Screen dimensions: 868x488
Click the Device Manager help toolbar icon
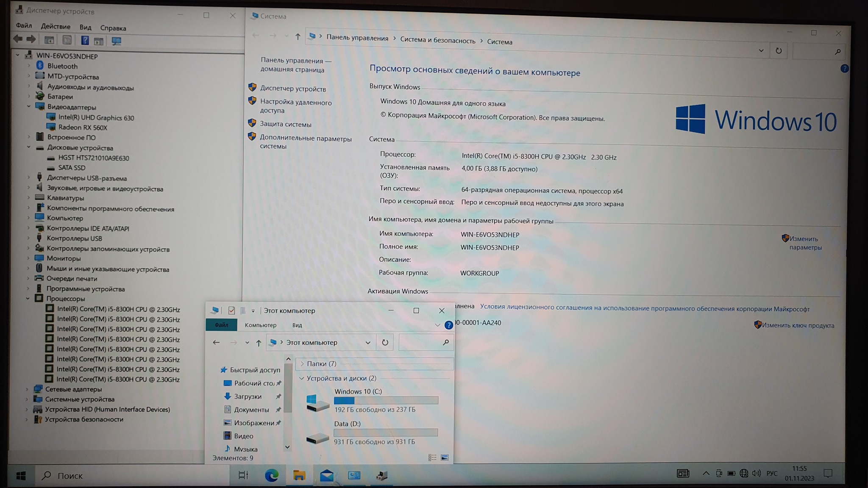[x=85, y=41]
